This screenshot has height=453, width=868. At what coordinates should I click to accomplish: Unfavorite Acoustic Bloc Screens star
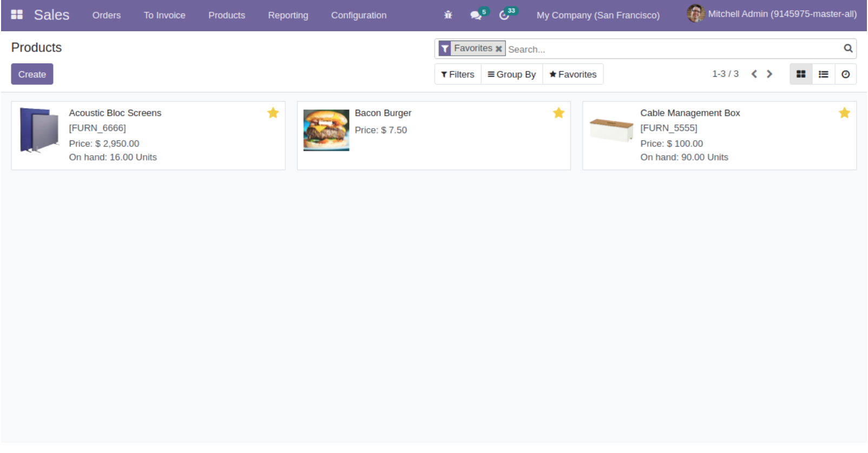point(273,113)
